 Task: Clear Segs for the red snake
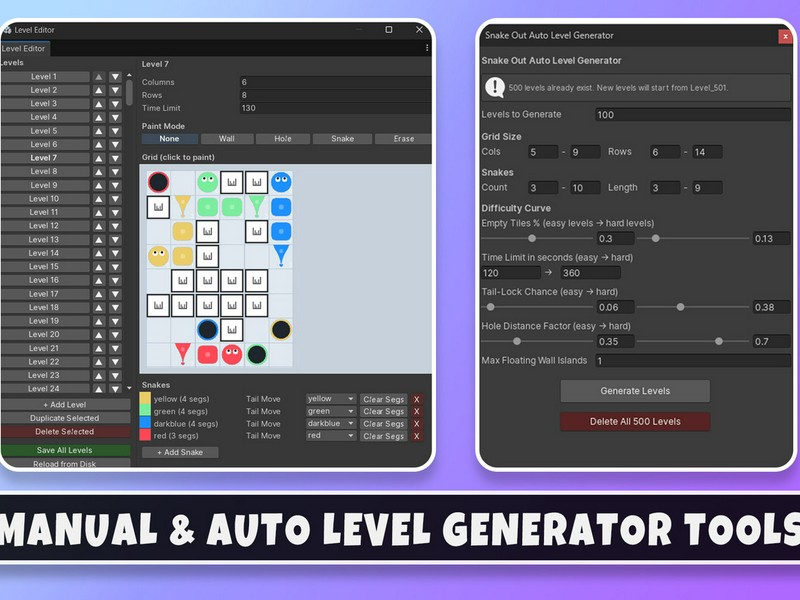(x=384, y=436)
